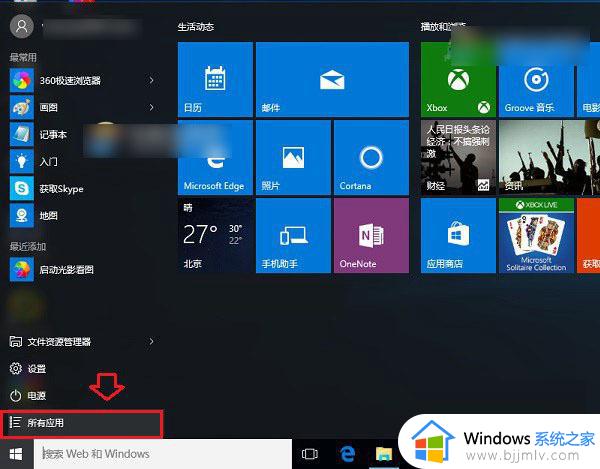Launch the Xbox tile
Image resolution: width=600 pixels, height=469 pixels.
pos(458,79)
